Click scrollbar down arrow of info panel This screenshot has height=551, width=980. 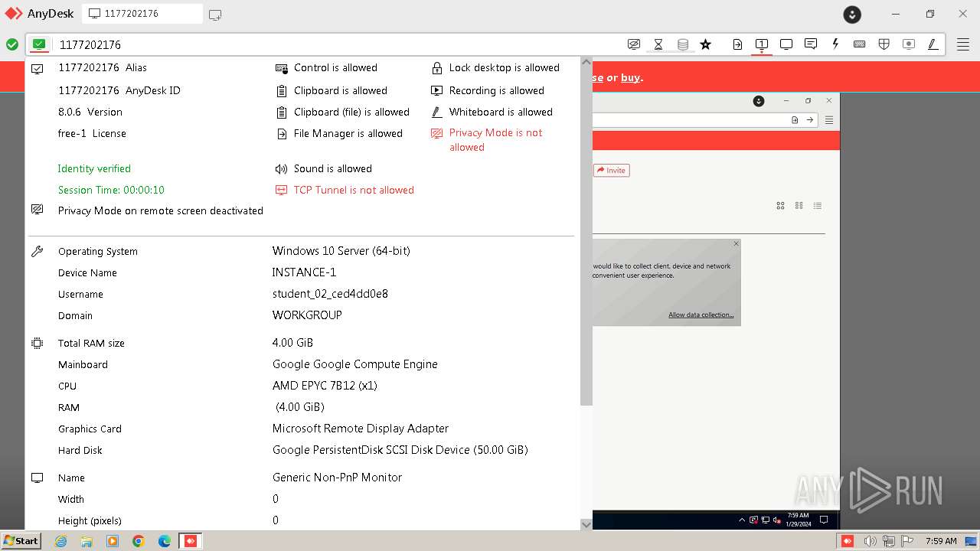586,524
